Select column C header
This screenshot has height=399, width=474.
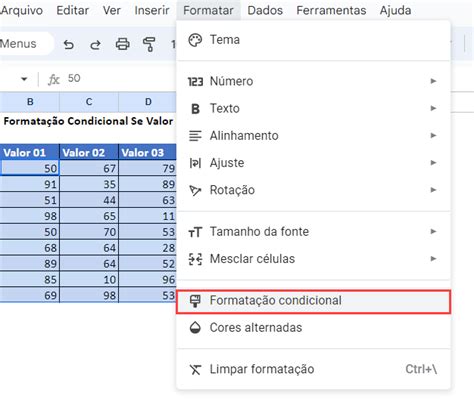(x=89, y=102)
